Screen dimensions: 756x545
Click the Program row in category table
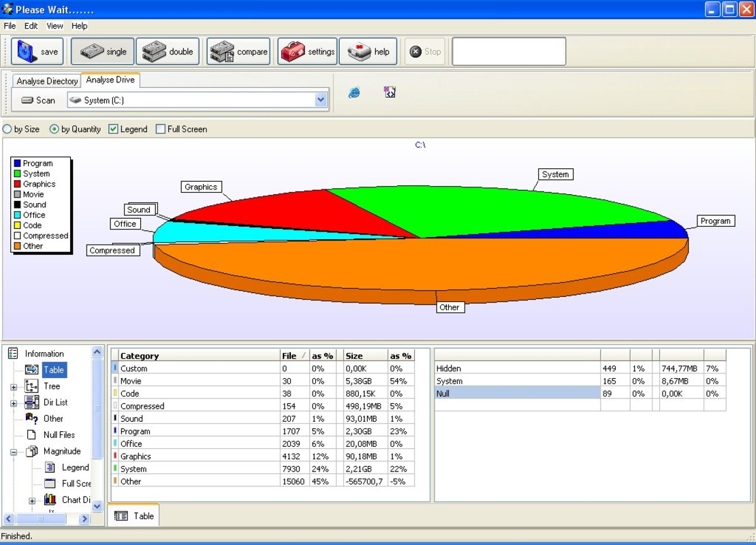tap(263, 431)
